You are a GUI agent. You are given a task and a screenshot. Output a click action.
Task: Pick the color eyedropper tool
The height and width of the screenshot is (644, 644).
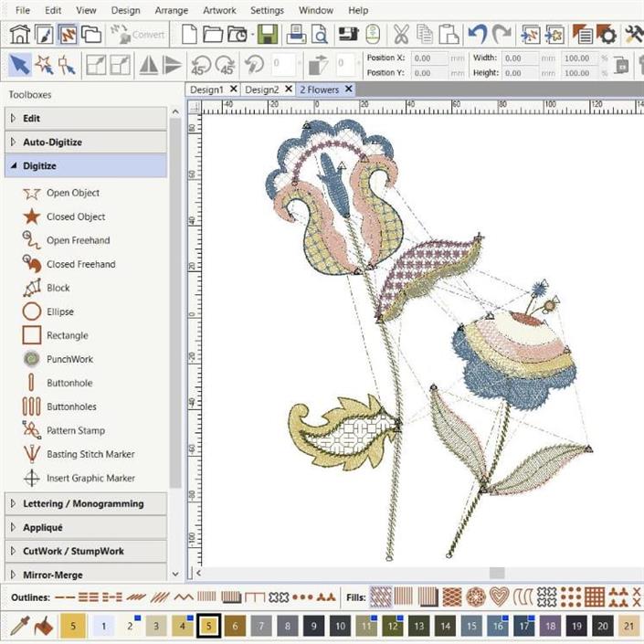18,626
